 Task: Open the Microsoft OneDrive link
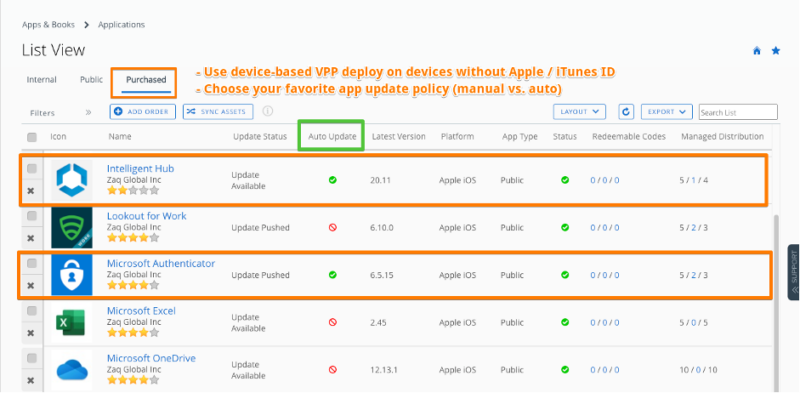pyautogui.click(x=151, y=358)
